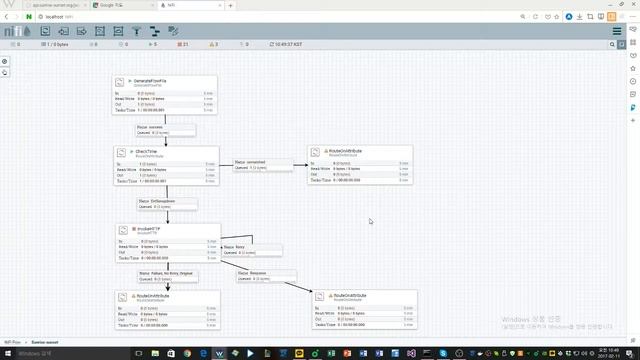Click the Response connection label
640x360 pixels.
point(266,276)
